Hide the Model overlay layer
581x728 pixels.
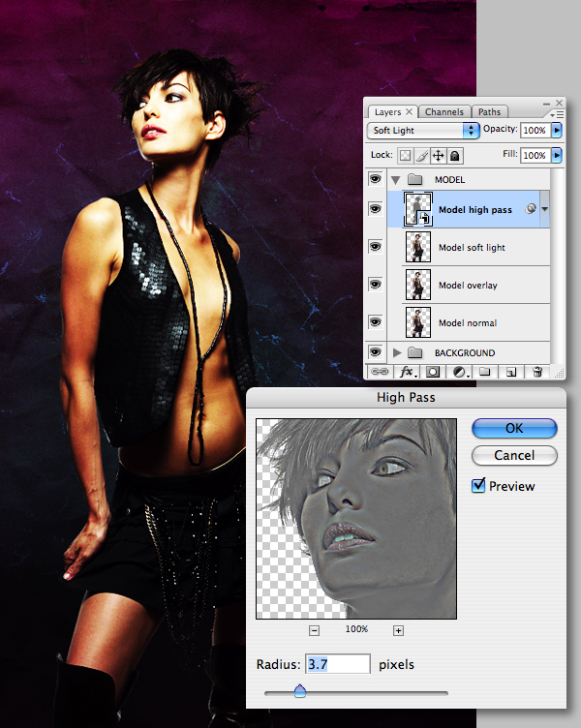click(x=376, y=285)
